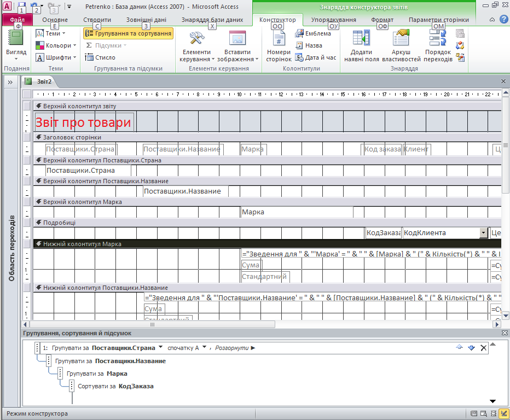Click the Групування та сортування button
510x420 pixels.
(128, 33)
